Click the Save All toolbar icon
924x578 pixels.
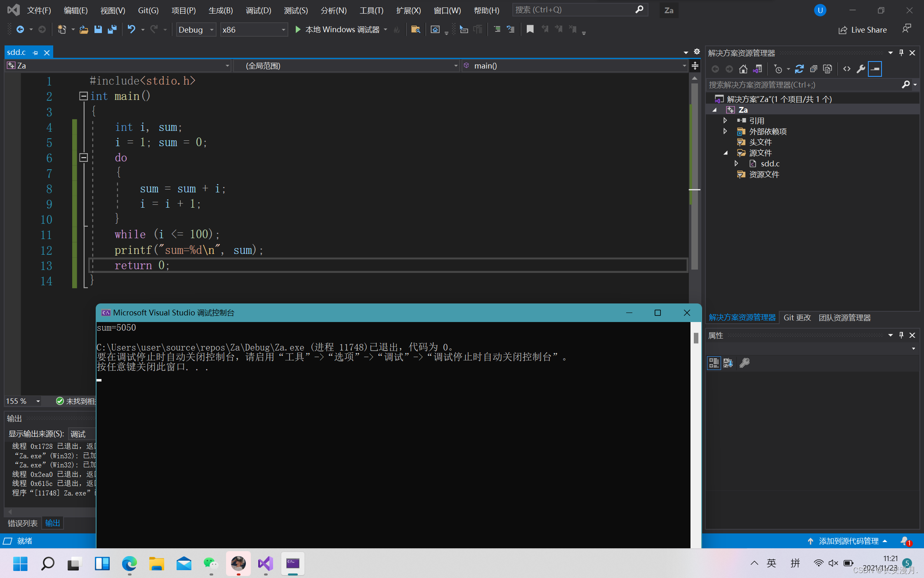[x=112, y=29]
